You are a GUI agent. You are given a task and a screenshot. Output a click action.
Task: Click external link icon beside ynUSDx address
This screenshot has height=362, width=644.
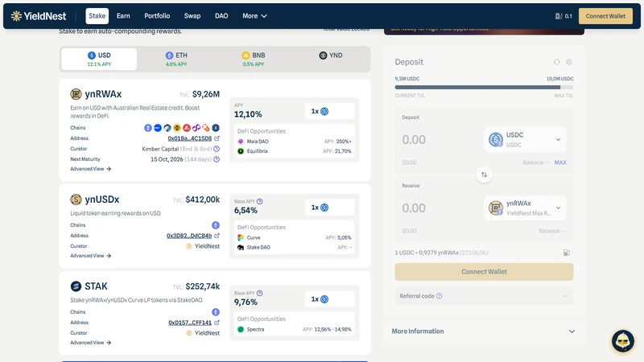pyautogui.click(x=217, y=236)
